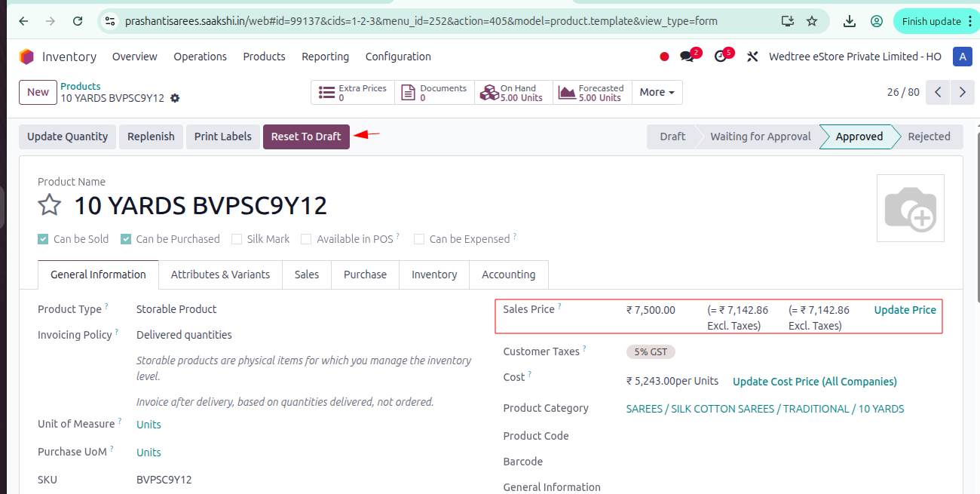Viewport: 980px width, 494px height.
Task: Mark product as favorite star
Action: 50,205
